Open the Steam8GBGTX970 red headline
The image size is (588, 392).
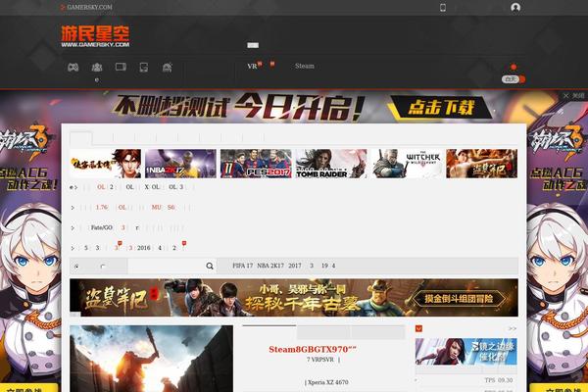(313, 349)
